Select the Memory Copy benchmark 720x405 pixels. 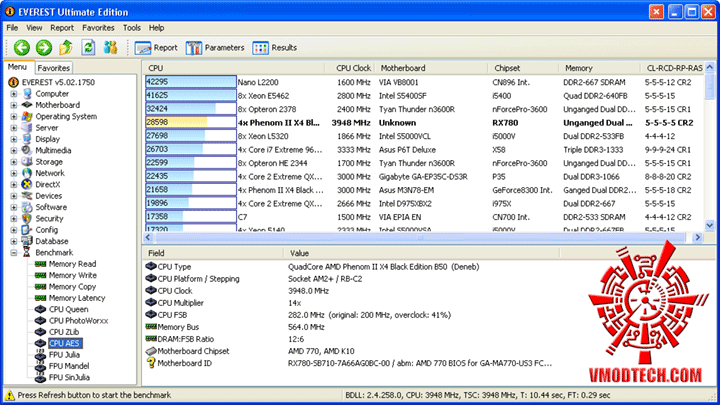click(x=72, y=287)
